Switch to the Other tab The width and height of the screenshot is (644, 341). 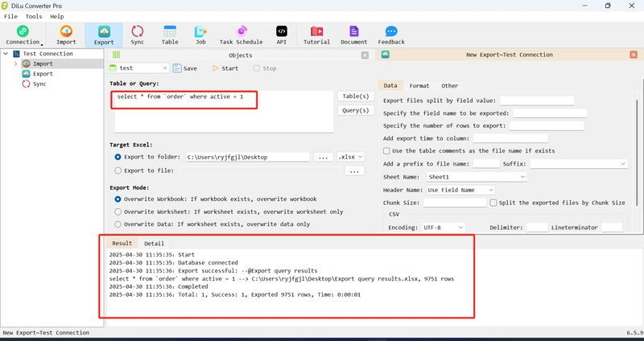449,85
